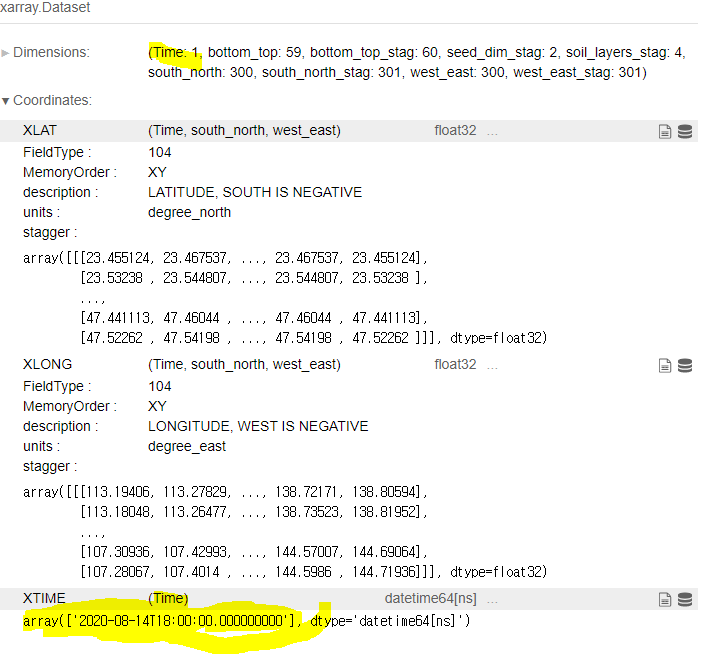The height and width of the screenshot is (654, 705).
Task: Select the XLAT coordinate name
Action: (41, 131)
